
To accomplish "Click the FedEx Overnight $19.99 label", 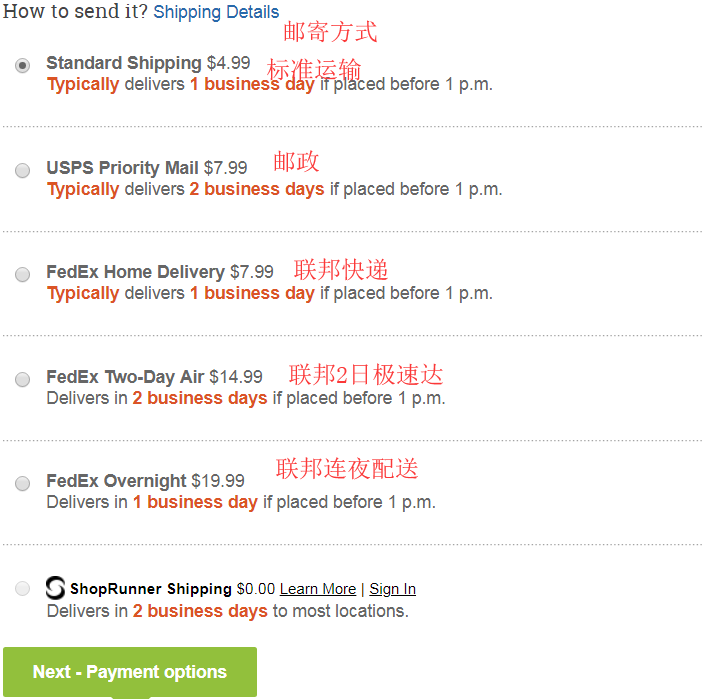I will click(x=145, y=481).
